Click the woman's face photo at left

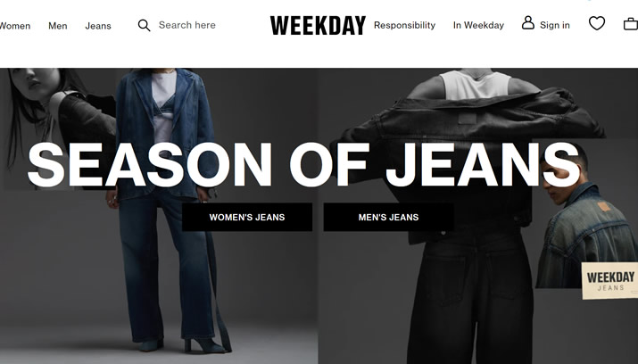pyautogui.click(x=57, y=122)
